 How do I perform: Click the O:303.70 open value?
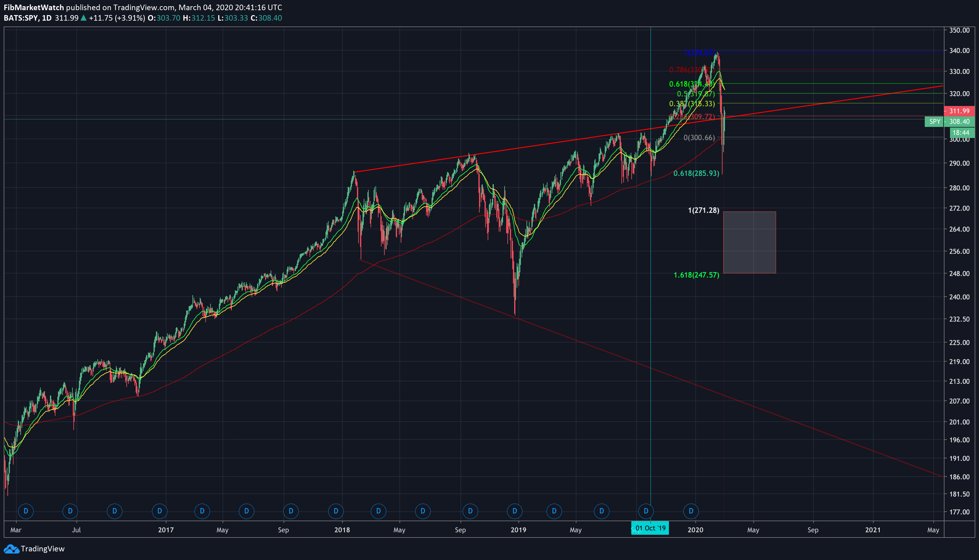click(164, 18)
